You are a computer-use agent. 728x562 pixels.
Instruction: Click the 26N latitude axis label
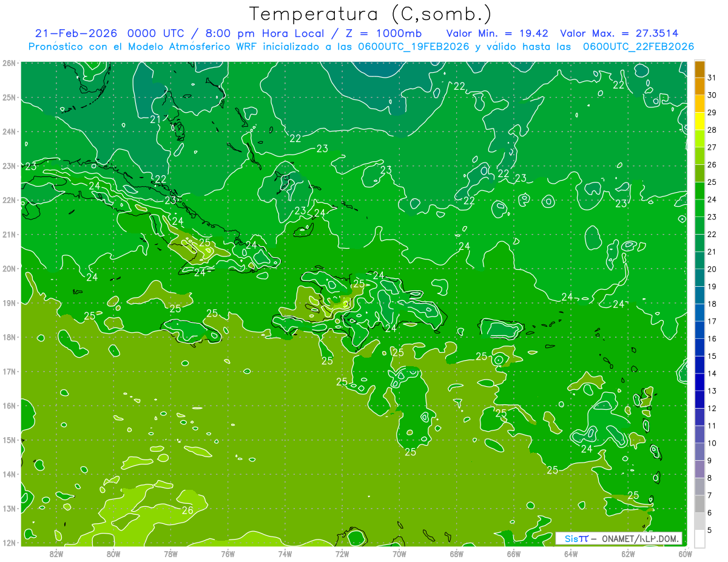[9, 63]
